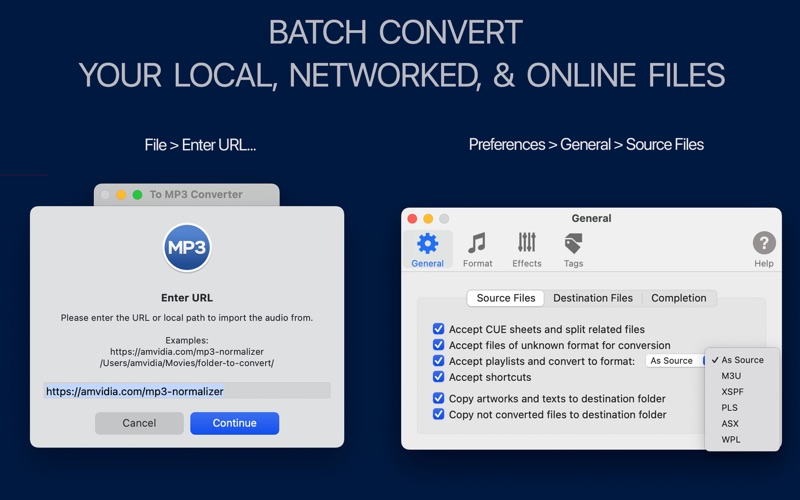Click the URL input field
800x500 pixels.
click(x=187, y=391)
